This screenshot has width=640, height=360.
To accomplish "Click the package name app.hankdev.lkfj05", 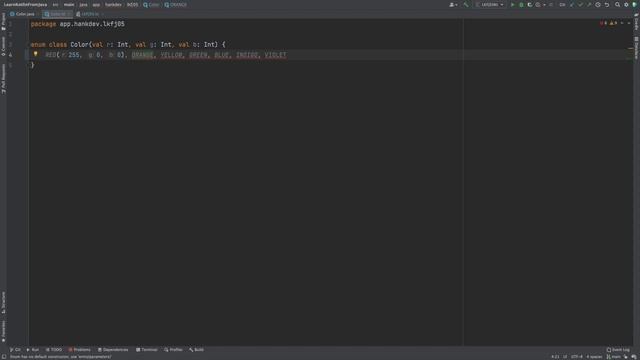I will click(92, 24).
